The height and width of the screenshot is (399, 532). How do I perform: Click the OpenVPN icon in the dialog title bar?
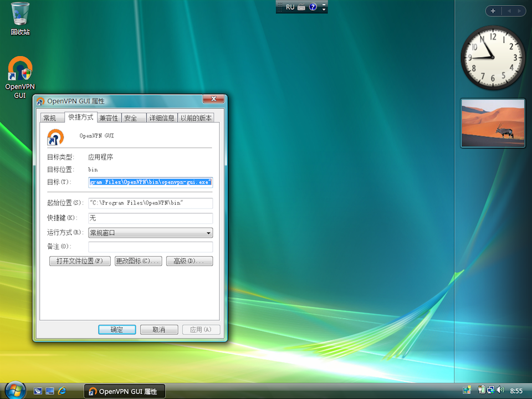[x=40, y=101]
